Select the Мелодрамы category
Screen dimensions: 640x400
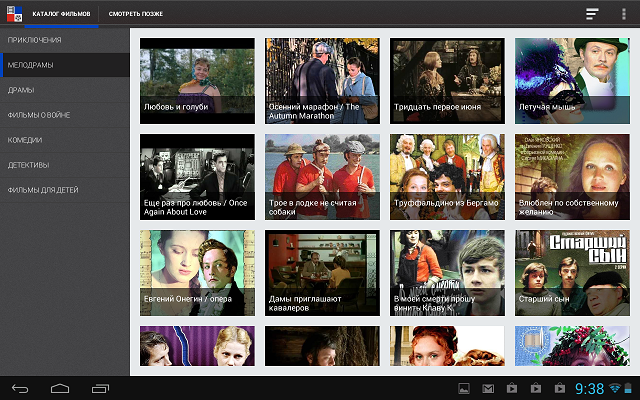tap(65, 65)
